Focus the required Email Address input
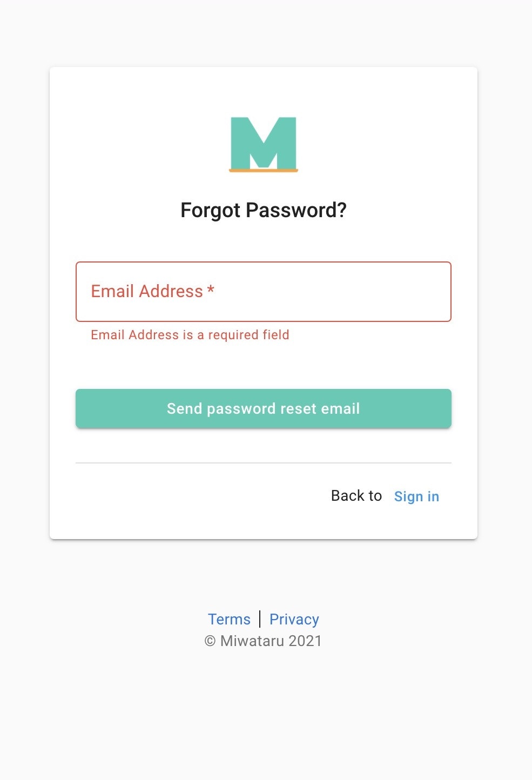The width and height of the screenshot is (532, 780). (263, 291)
